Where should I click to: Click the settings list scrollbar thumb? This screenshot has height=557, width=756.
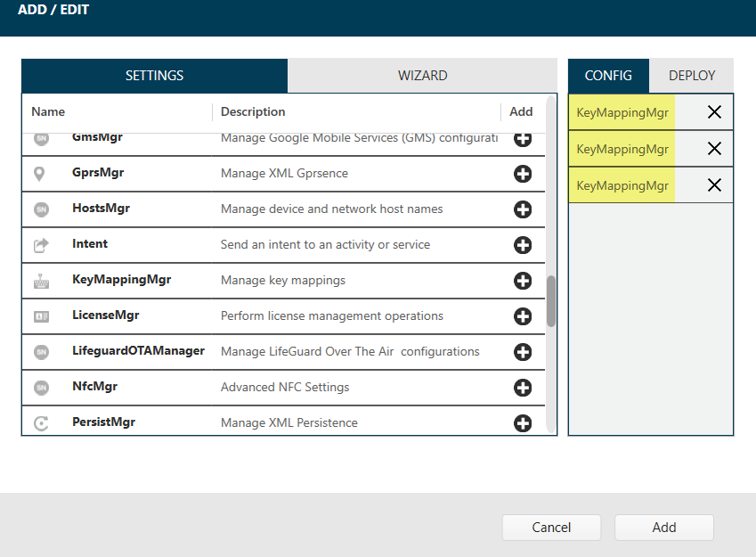pos(551,301)
